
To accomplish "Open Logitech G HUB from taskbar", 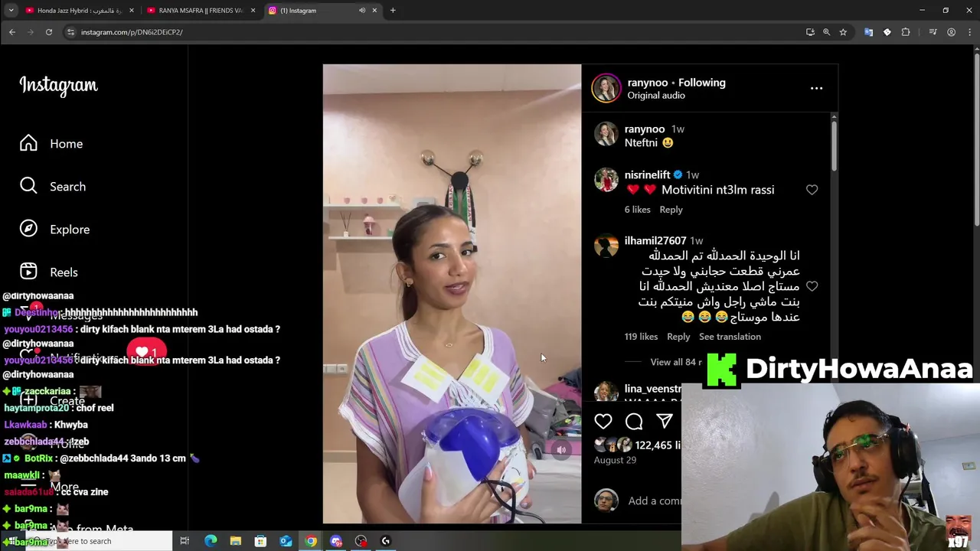I will tap(386, 541).
